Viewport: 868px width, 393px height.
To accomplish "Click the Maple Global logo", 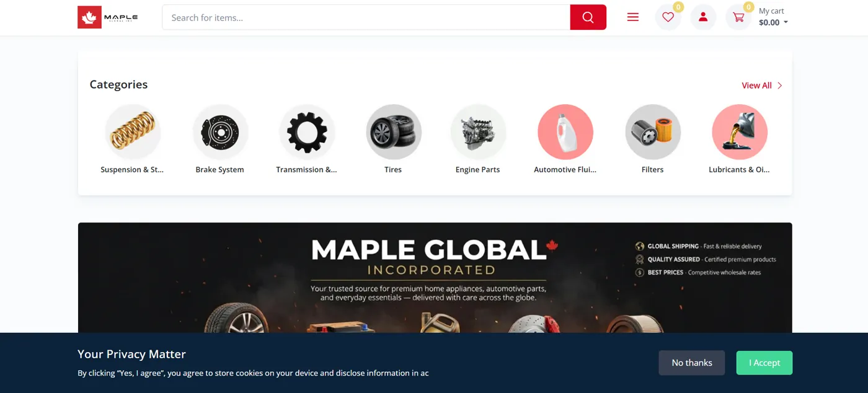I will pyautogui.click(x=108, y=17).
